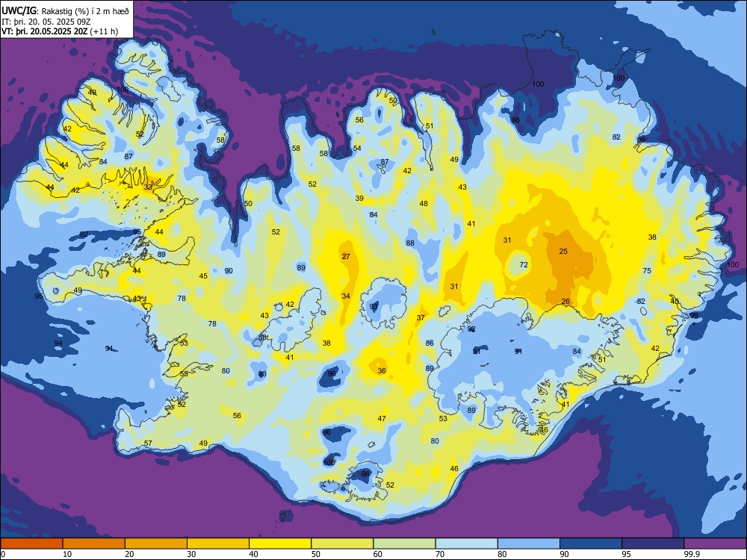
Task: Click the map value 54 in the north
Action: click(x=357, y=149)
